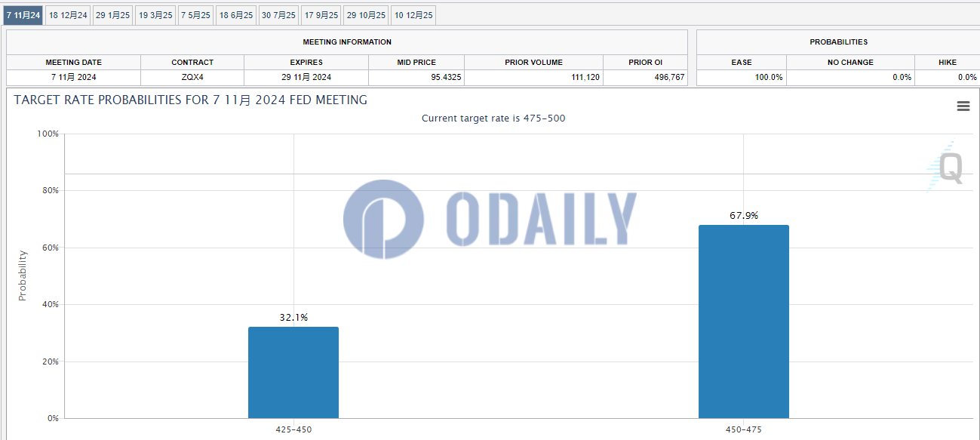Select the 18 6月25 meeting tab
Image resolution: width=980 pixels, height=440 pixels.
point(237,15)
